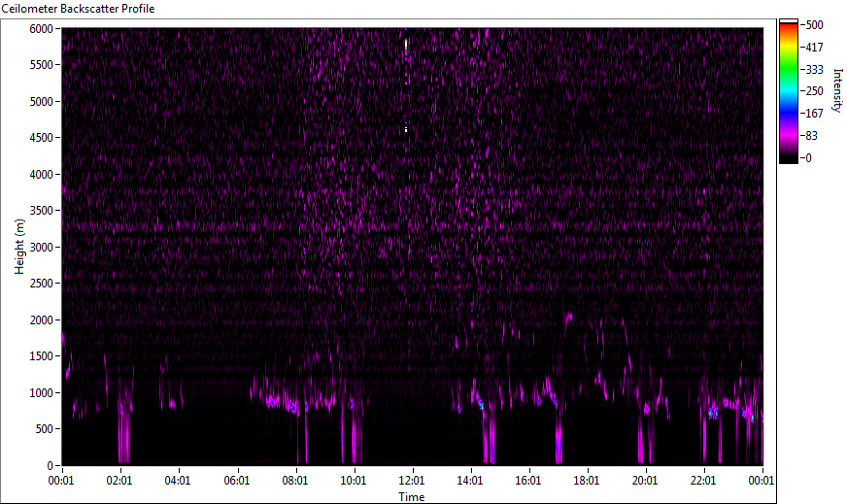This screenshot has height=504, width=847.
Task: Click the "Ceilometer Backscatter Profile" title
Action: click(78, 9)
